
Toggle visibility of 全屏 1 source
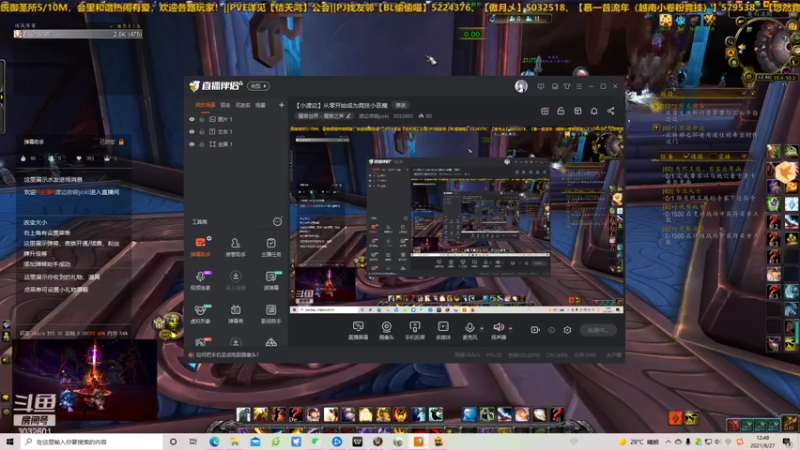tap(192, 144)
